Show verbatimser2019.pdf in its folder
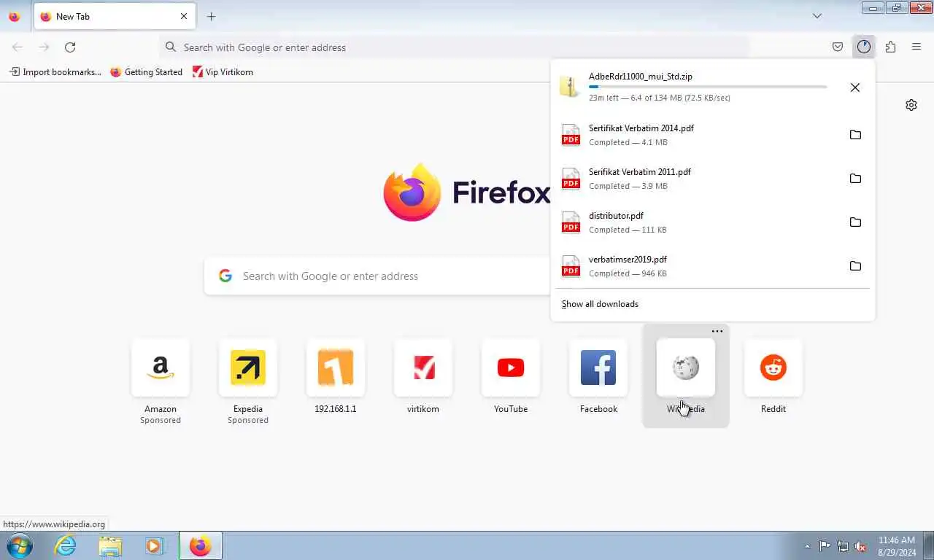 click(855, 266)
